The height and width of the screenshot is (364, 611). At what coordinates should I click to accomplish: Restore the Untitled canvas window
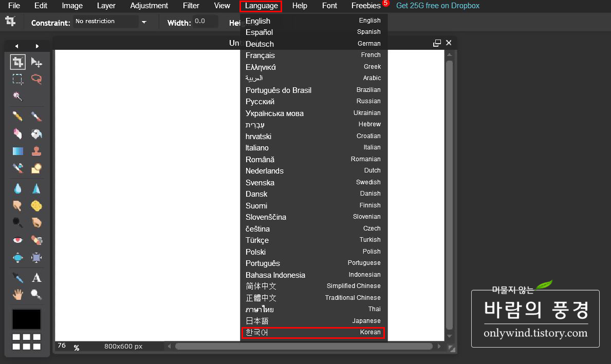[x=437, y=43]
